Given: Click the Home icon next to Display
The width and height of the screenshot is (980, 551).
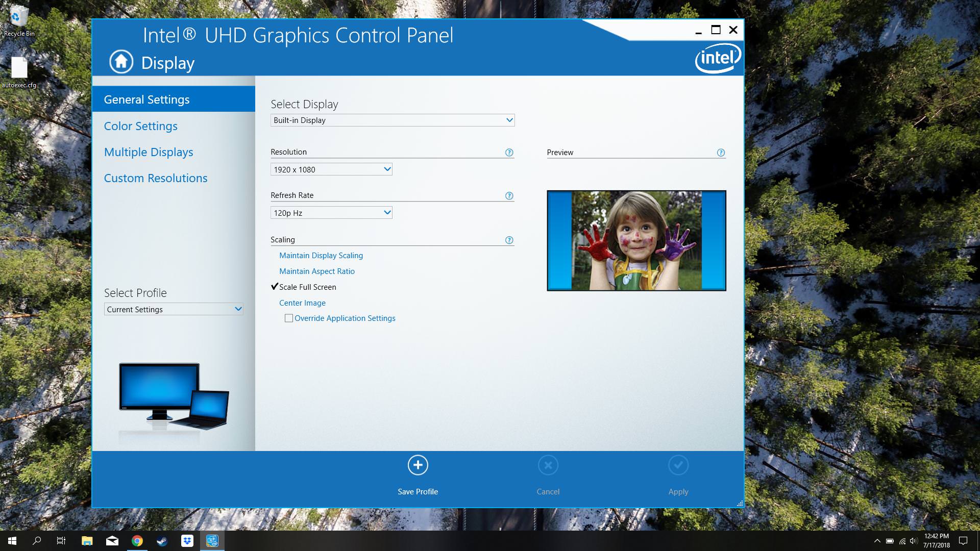Looking at the screenshot, I should coord(121,62).
